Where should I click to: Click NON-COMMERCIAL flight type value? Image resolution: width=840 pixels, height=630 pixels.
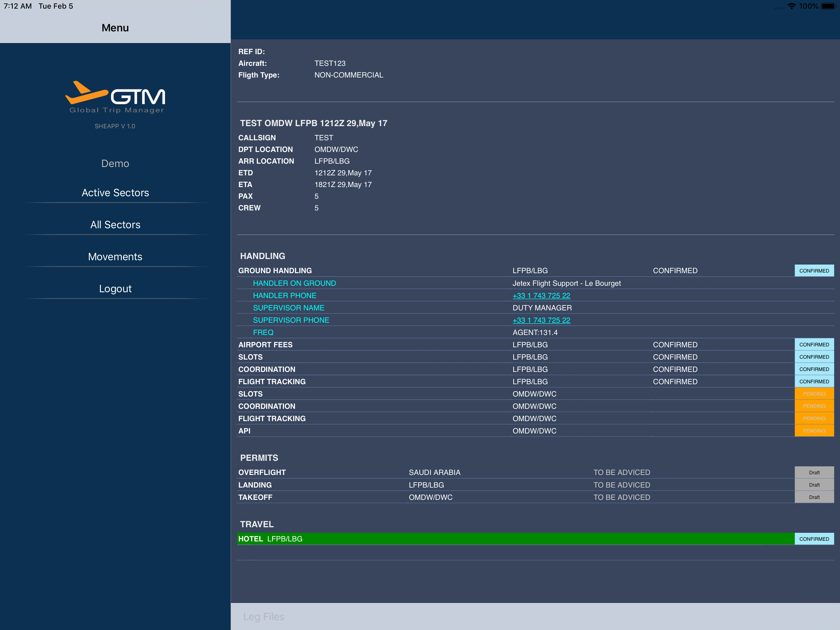point(349,75)
